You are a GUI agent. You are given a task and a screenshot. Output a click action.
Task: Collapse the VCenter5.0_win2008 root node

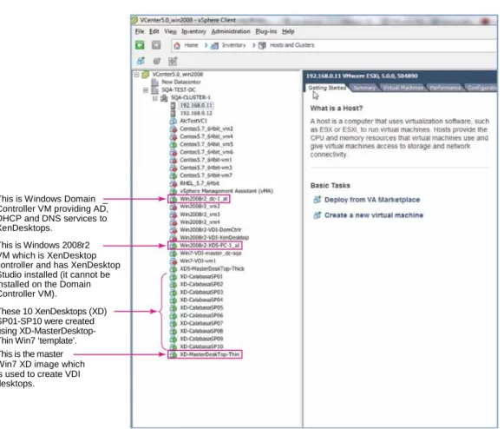click(x=136, y=75)
